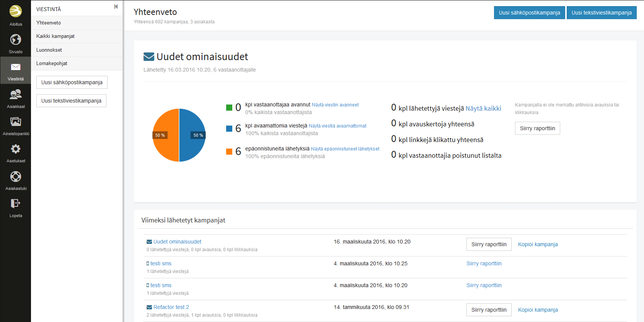Click the blue legend square for unopened messages

click(x=229, y=129)
